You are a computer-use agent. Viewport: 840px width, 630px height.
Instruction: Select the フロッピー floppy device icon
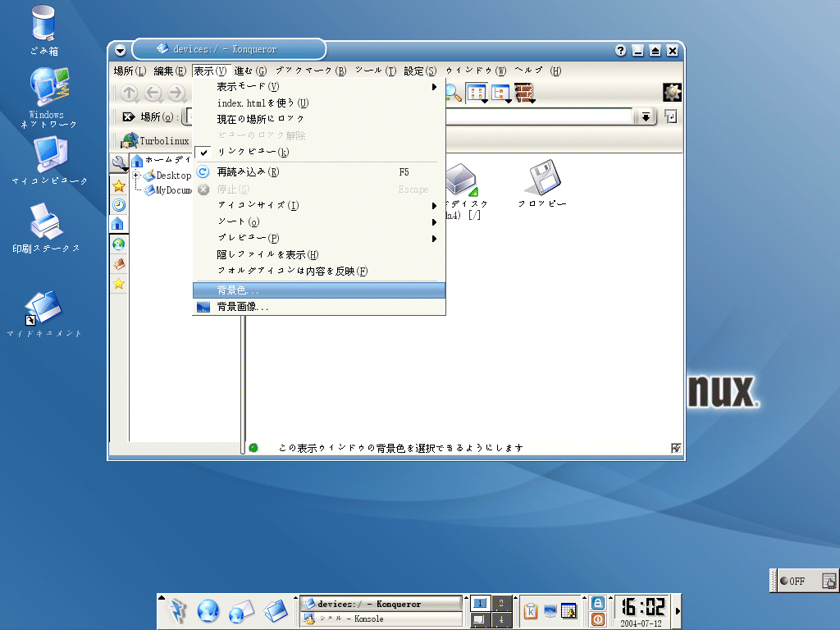[543, 183]
